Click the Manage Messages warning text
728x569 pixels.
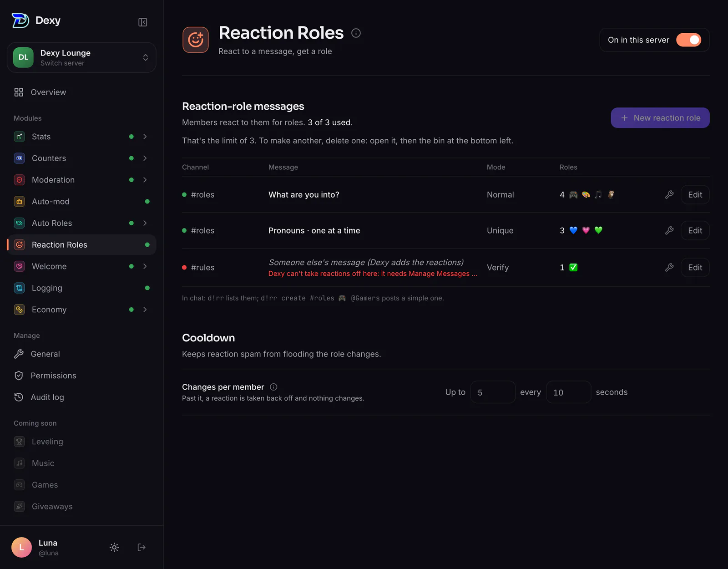[373, 274]
